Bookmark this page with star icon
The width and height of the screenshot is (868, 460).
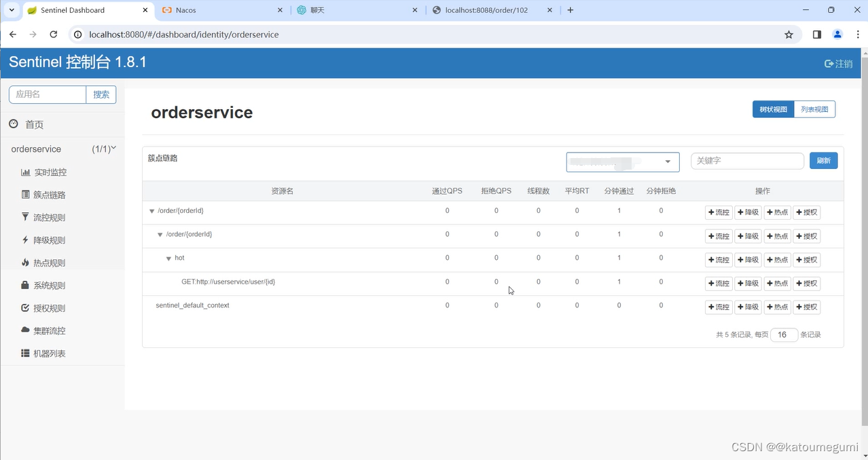(x=789, y=35)
